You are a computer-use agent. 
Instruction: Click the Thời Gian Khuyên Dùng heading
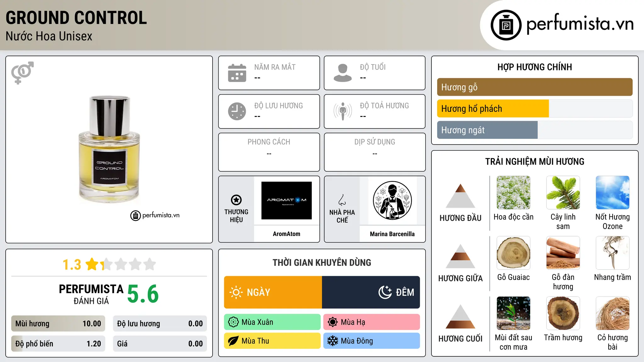coord(322,262)
